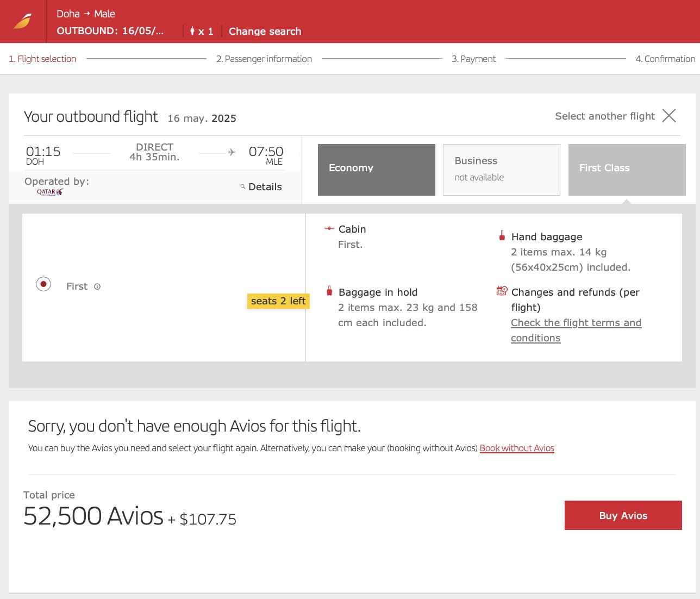
Task: Select the First Class cabin tab
Action: click(627, 170)
